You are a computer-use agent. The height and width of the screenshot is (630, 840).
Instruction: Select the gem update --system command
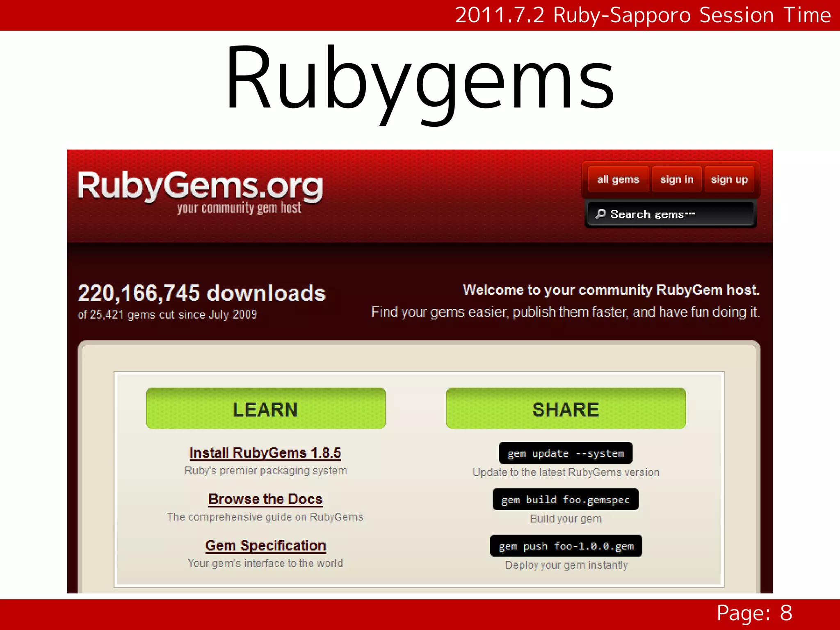[x=566, y=453]
